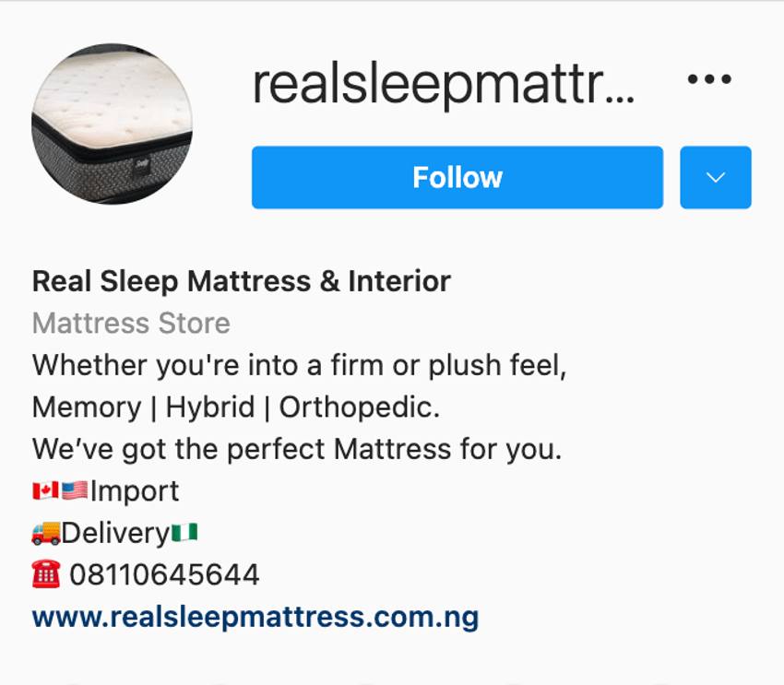Open the three-dot options menu

(709, 78)
